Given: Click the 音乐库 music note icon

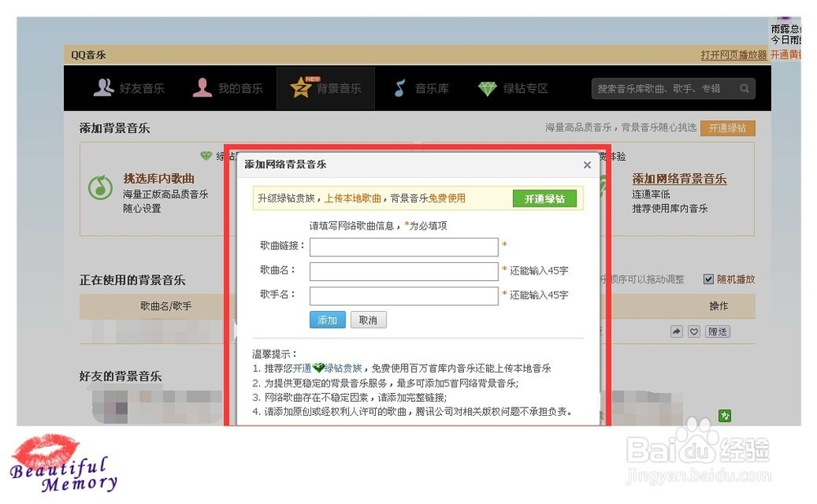Looking at the screenshot, I should pos(400,88).
